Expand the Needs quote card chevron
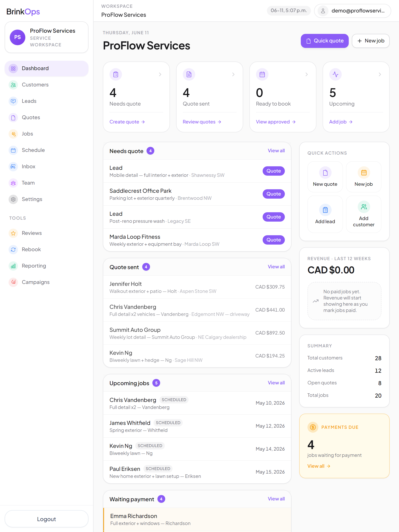This screenshot has height=532, width=399. (160, 75)
